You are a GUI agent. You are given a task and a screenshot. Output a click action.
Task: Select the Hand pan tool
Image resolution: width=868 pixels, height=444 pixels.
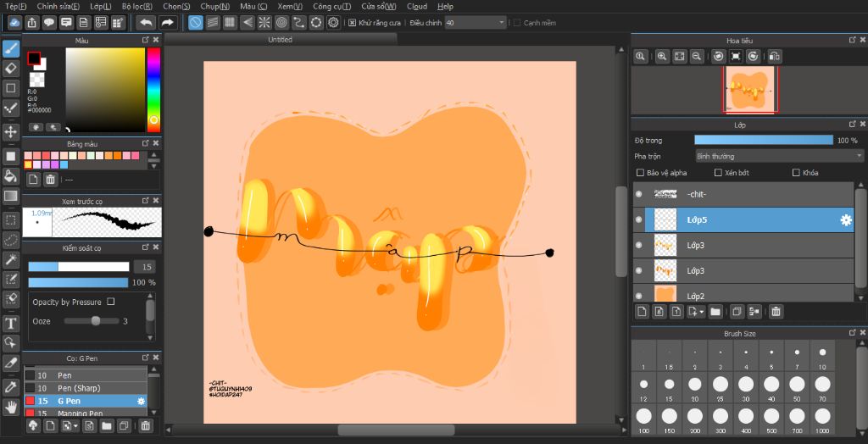point(10,408)
